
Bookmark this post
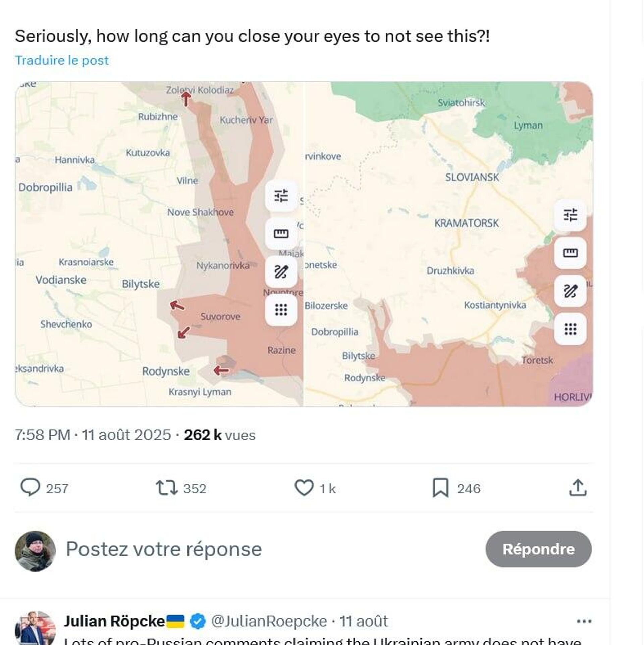[x=440, y=488]
